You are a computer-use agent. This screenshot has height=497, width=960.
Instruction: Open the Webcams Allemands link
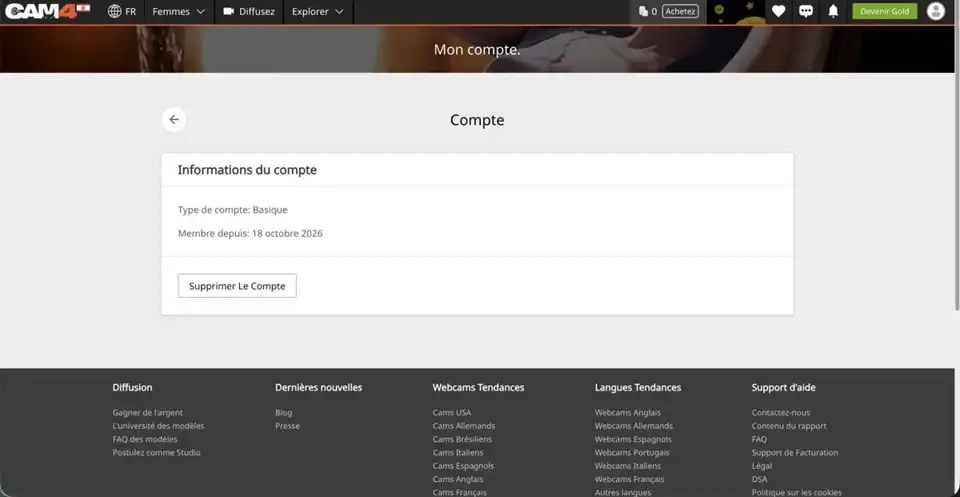634,426
